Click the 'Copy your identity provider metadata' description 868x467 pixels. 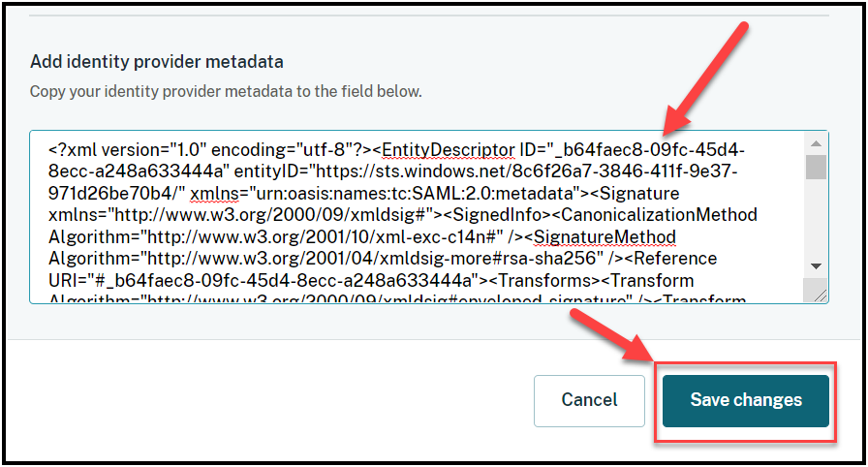(x=226, y=92)
